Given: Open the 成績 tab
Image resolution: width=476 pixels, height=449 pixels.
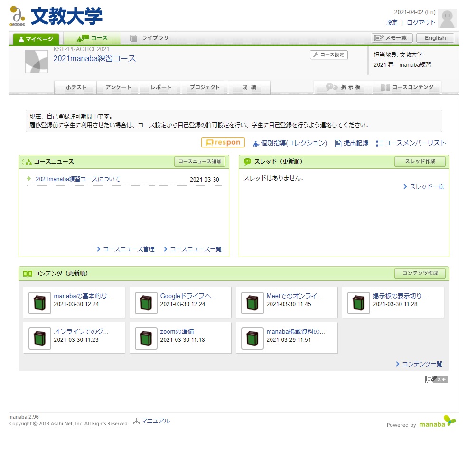Looking at the screenshot, I should pos(249,87).
